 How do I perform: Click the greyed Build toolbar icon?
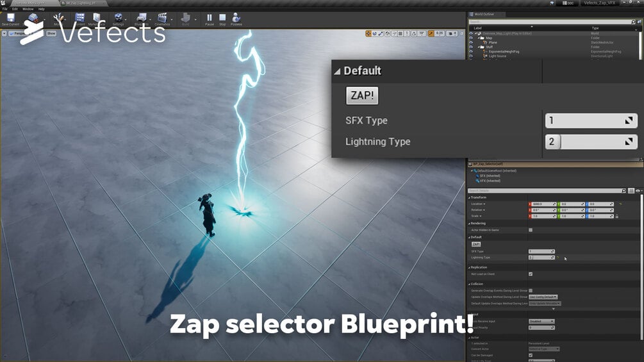point(186,19)
